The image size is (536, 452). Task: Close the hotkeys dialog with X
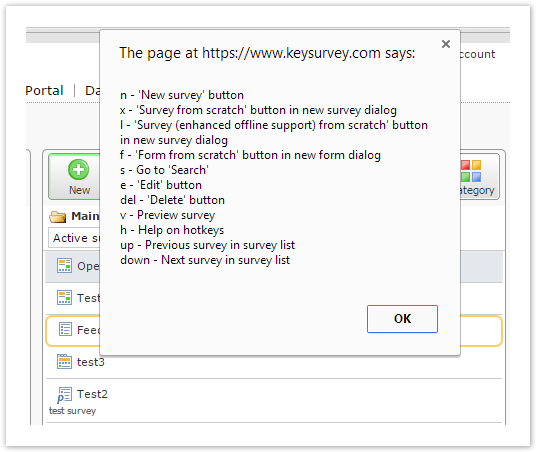(x=445, y=44)
